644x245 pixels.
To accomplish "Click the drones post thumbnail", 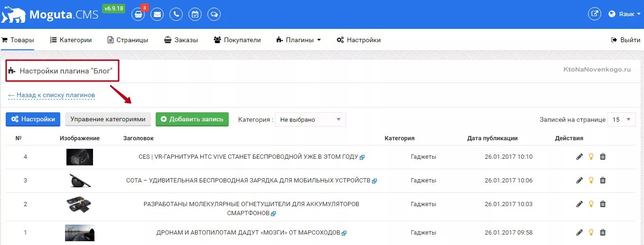I will [80, 233].
